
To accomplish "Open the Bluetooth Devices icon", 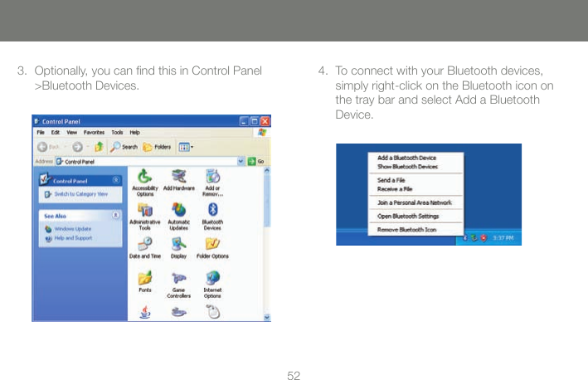I will pyautogui.click(x=212, y=217).
